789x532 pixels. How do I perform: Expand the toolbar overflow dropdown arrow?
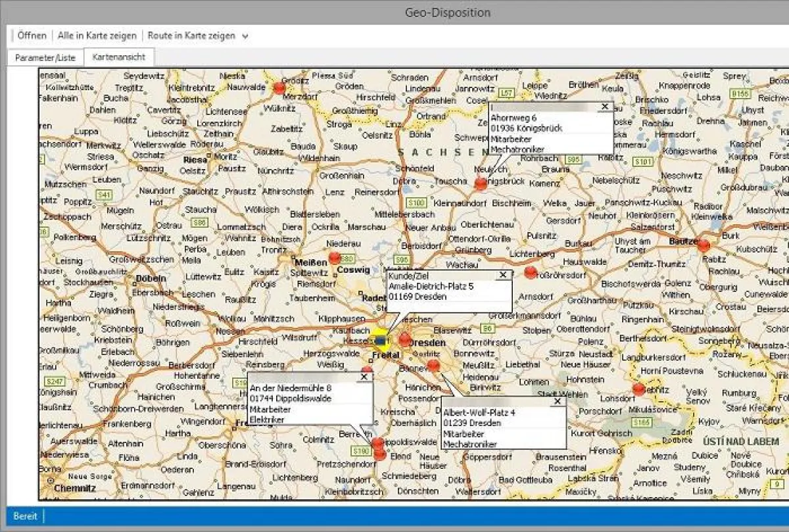tap(245, 37)
